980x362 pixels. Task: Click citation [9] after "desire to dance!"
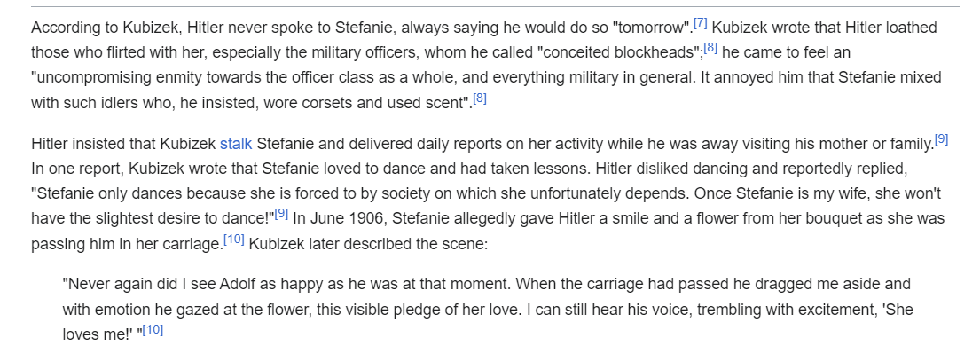pos(282,213)
